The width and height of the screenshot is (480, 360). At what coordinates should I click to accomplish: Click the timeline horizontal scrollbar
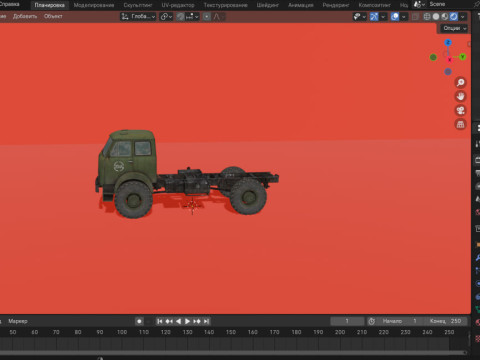click(x=233, y=352)
